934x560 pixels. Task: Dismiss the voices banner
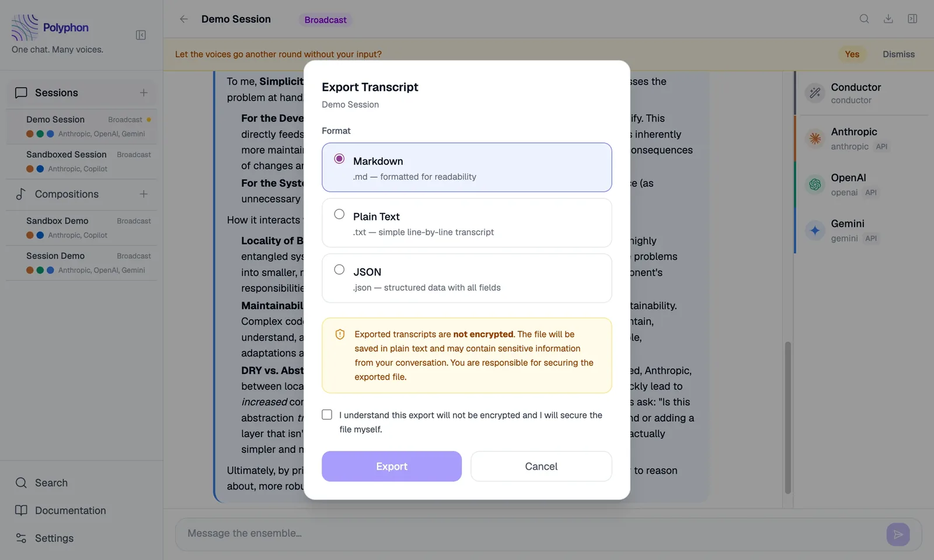(898, 54)
